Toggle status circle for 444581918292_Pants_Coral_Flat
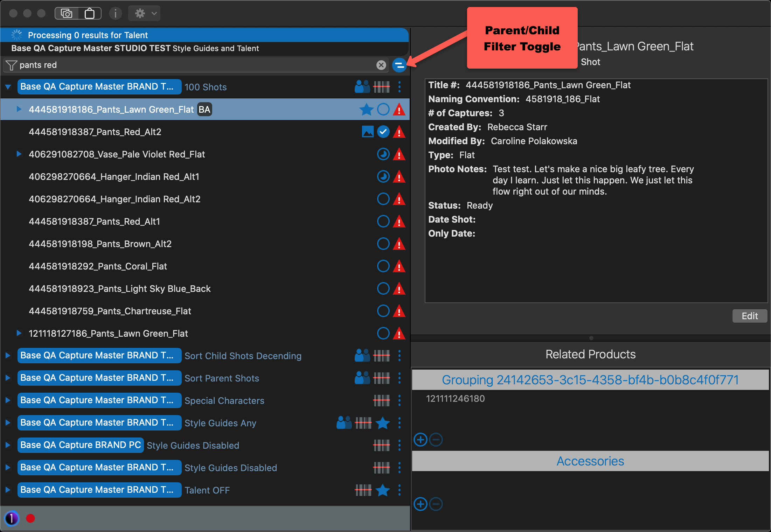This screenshot has height=532, width=771. pyautogui.click(x=383, y=266)
